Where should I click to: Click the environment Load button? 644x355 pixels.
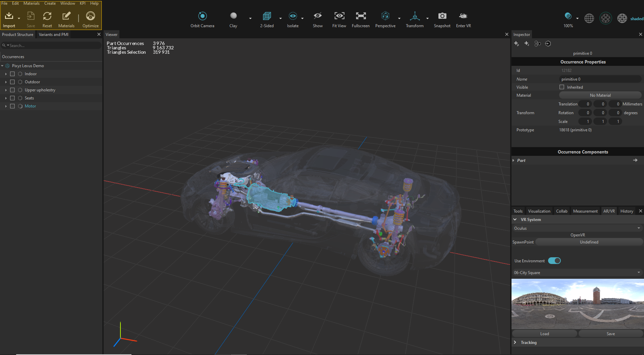(x=545, y=334)
